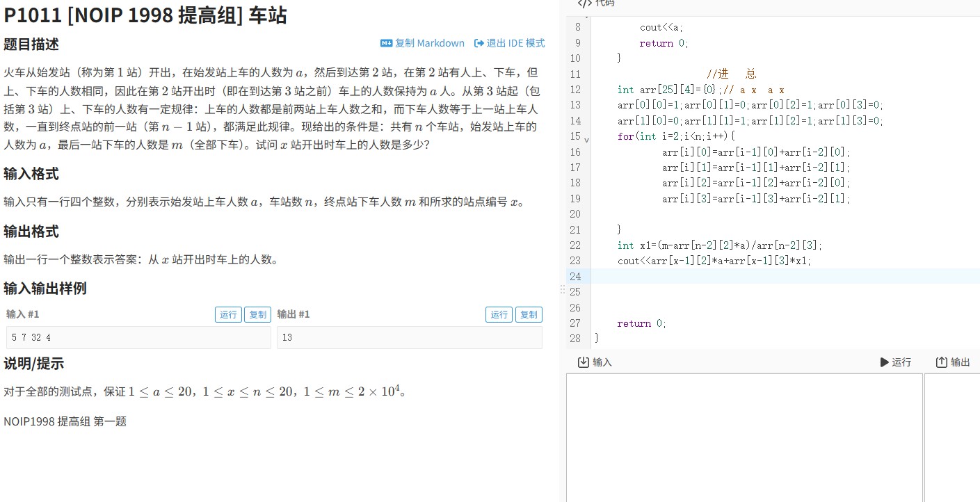Click the 复制 Markdown link
Image resolution: width=980 pixels, height=502 pixels.
pos(429,42)
